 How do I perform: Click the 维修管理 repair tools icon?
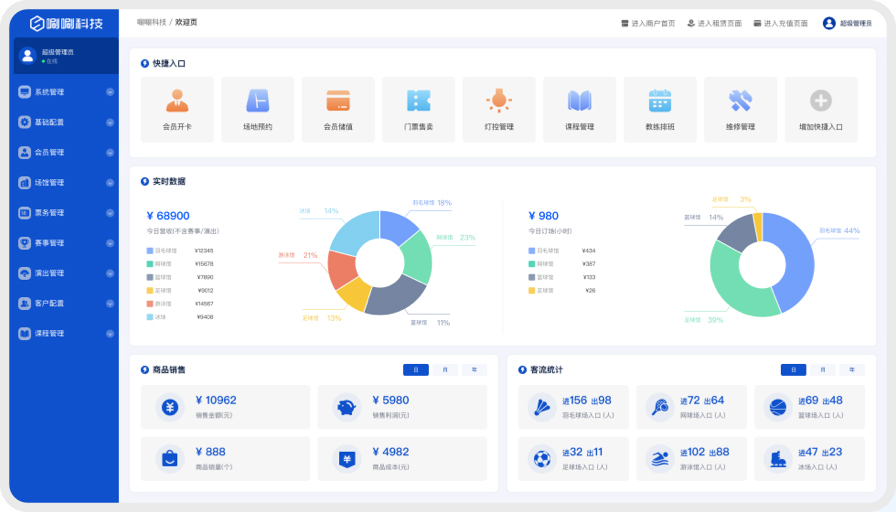click(x=740, y=101)
